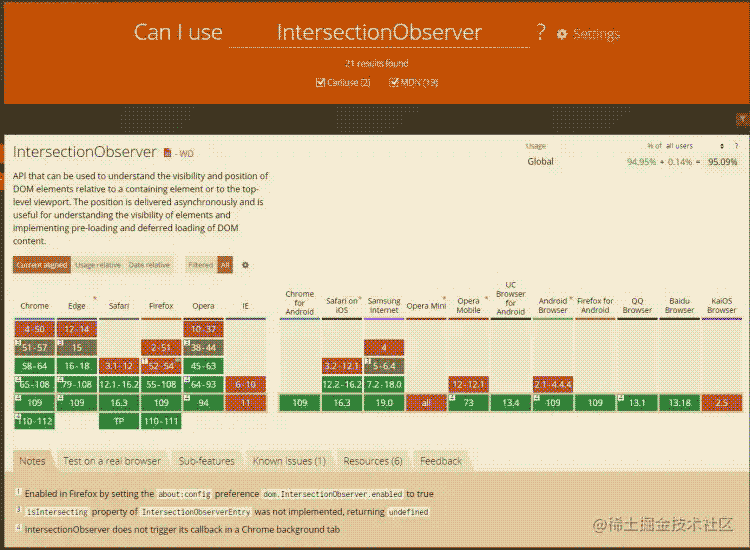The image size is (750, 550).
Task: Select Opera Mobile 12-12.1 cell
Action: [468, 384]
